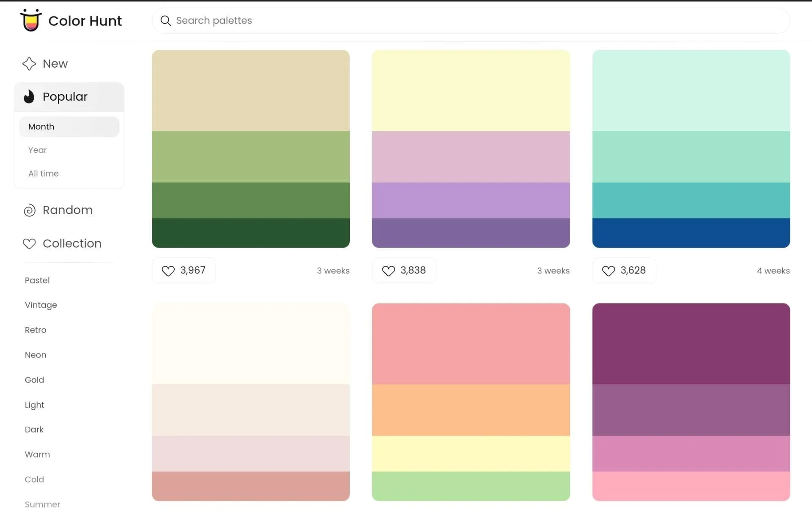Select the light green swatch in sunset palette
The image size is (812, 510).
click(x=471, y=486)
